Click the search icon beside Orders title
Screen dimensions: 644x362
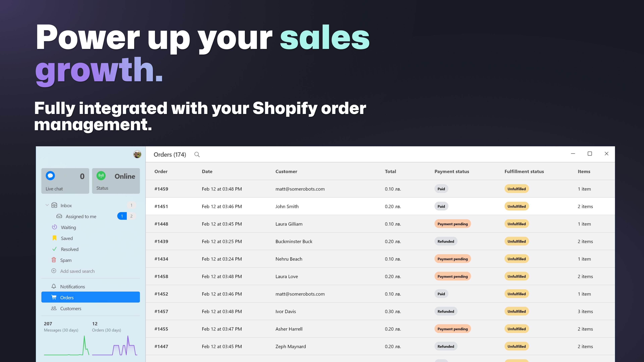click(197, 155)
